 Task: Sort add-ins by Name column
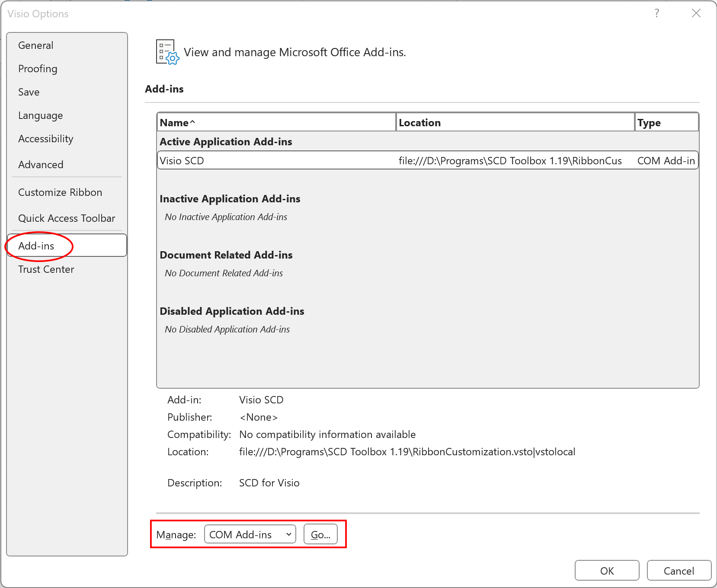(x=277, y=122)
